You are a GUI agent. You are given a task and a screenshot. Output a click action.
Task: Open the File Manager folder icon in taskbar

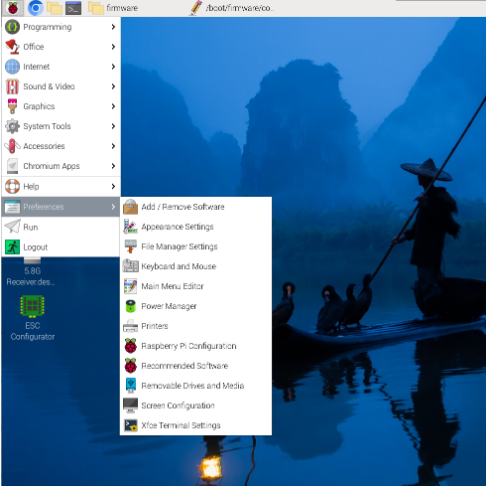(x=54, y=8)
